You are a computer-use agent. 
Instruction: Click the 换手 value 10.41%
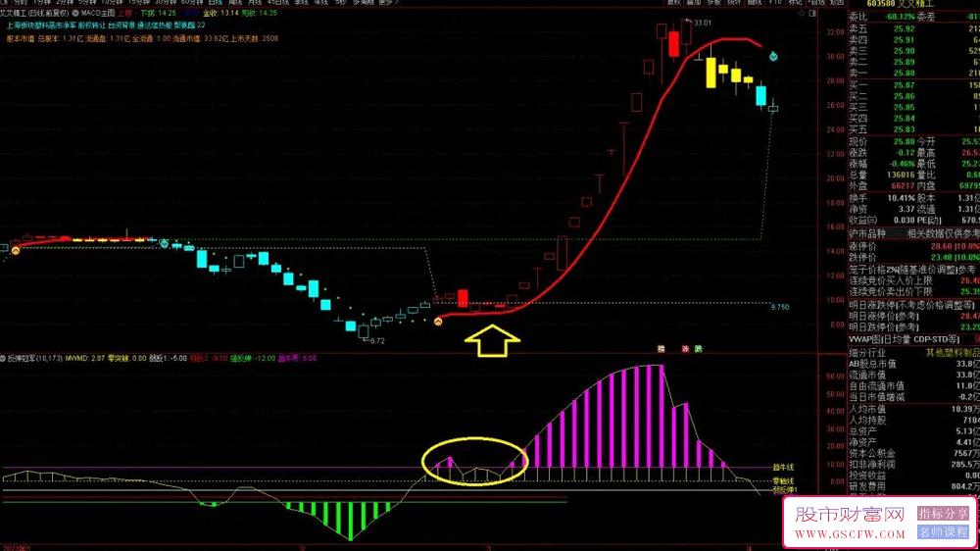[x=901, y=198]
